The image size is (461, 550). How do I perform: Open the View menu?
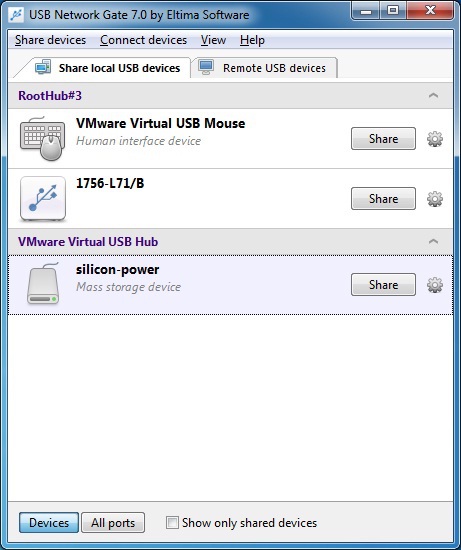(x=213, y=40)
